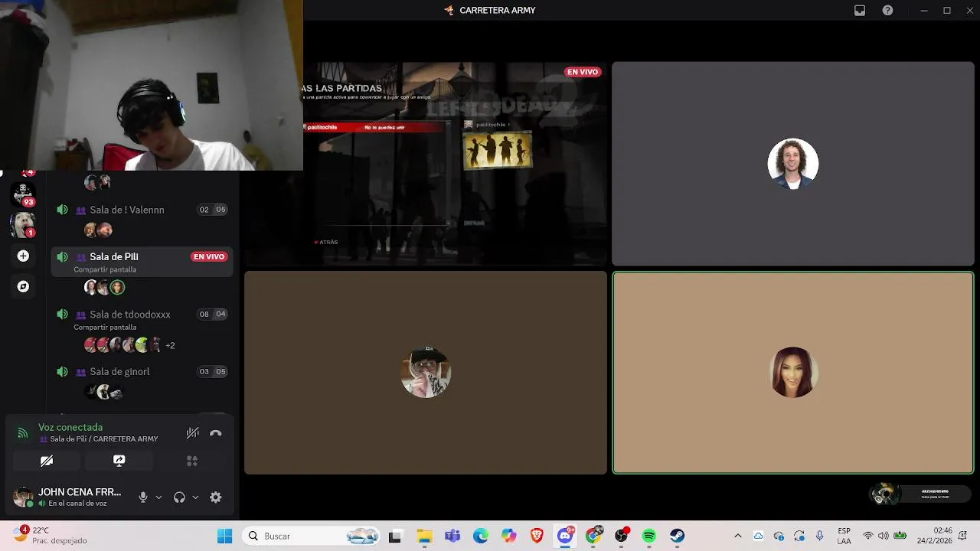
Task: Select Sala de Pili voice channel
Action: click(x=142, y=262)
